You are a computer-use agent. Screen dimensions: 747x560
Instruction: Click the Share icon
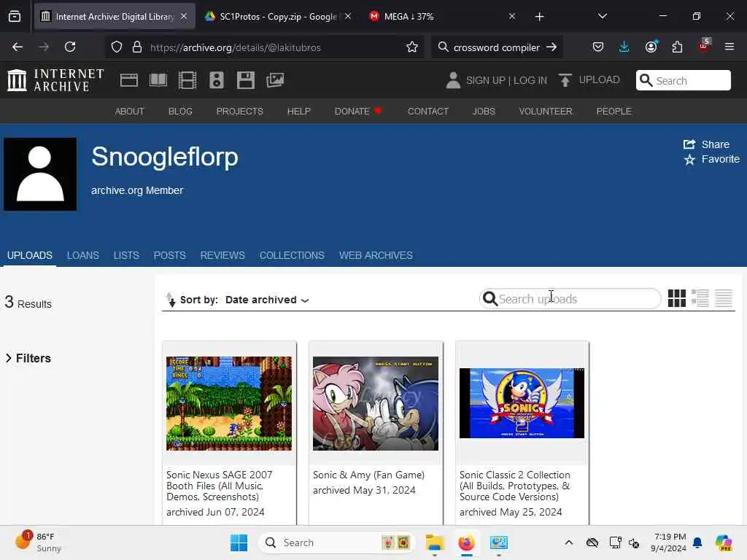tap(689, 144)
